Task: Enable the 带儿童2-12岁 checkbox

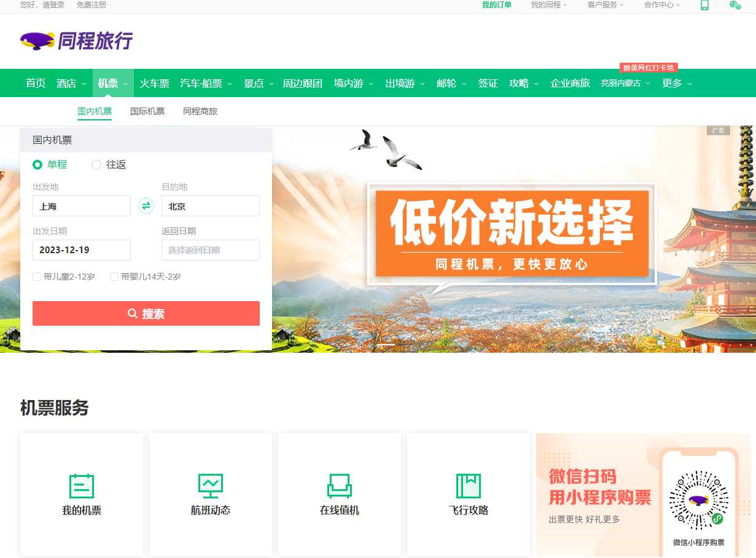Action: [37, 277]
